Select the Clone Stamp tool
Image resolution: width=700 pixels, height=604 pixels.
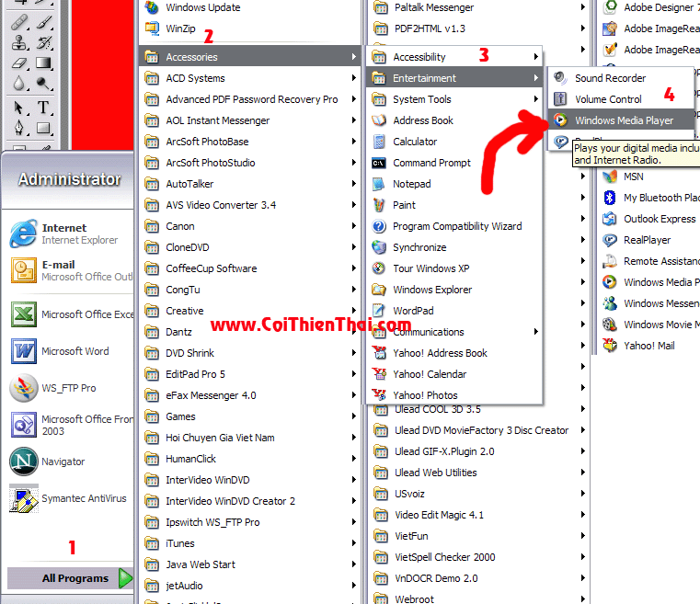(x=19, y=43)
